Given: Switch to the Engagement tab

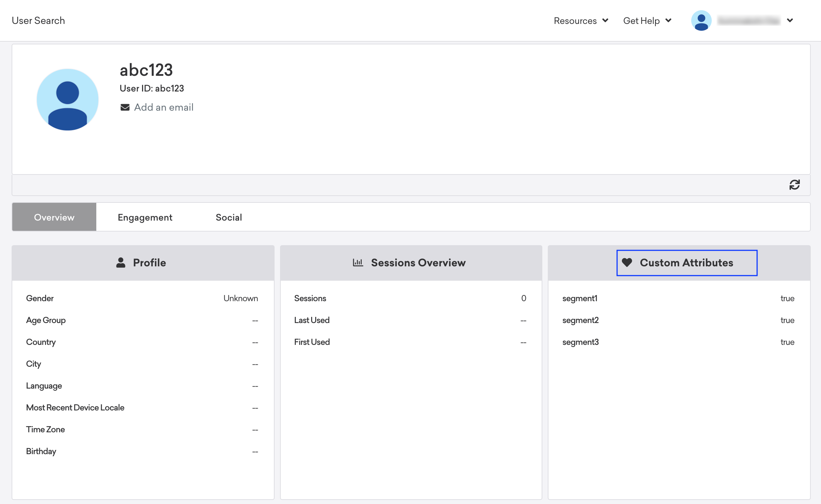Looking at the screenshot, I should [145, 217].
